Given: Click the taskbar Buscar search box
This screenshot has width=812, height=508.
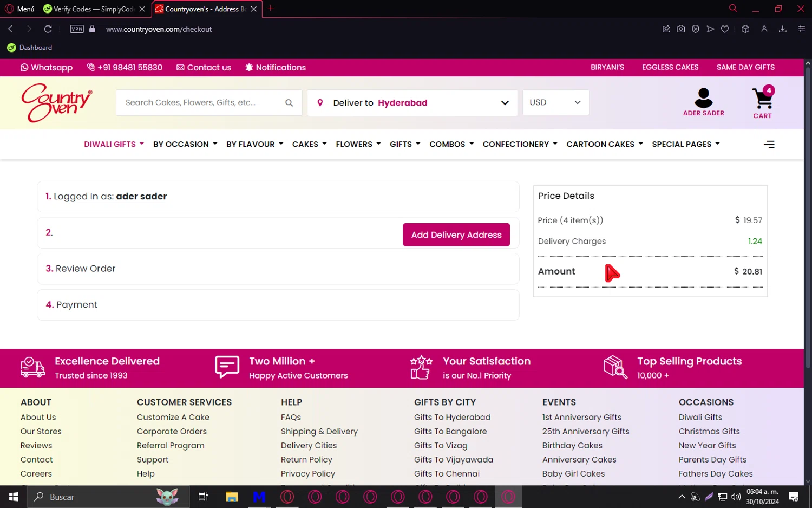Looking at the screenshot, I should [108, 497].
